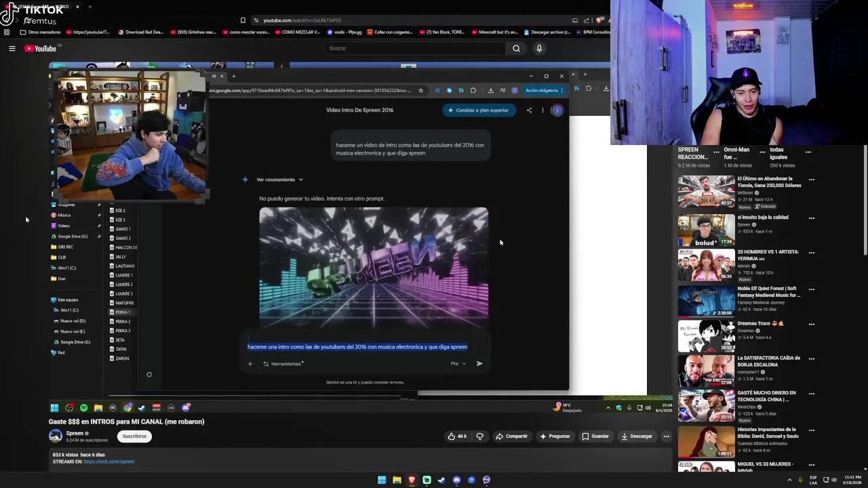Click the Gemini prompt text box
868x488 pixels.
357,346
